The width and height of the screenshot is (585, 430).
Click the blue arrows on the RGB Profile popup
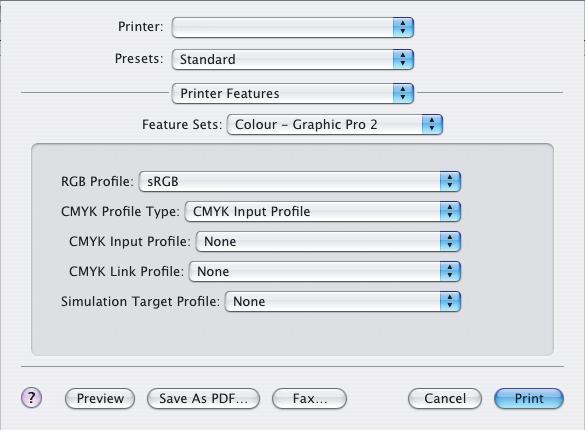click(x=450, y=182)
